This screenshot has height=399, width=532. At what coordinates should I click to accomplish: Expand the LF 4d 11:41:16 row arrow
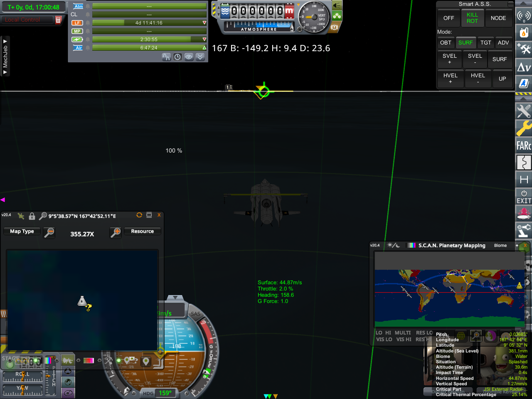tap(204, 23)
